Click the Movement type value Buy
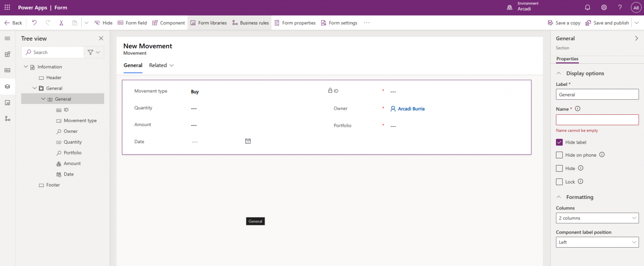Viewport: 644px width, 266px height. (195, 92)
